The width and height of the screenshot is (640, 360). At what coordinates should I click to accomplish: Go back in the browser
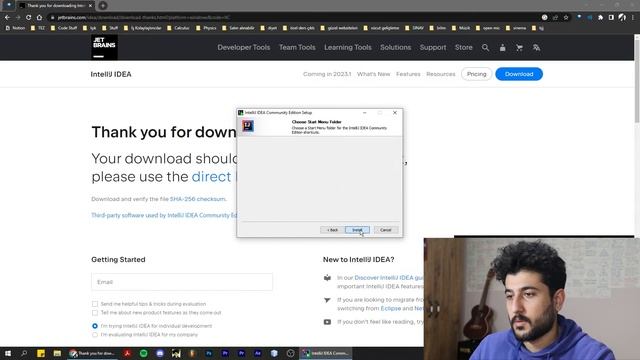click(7, 18)
